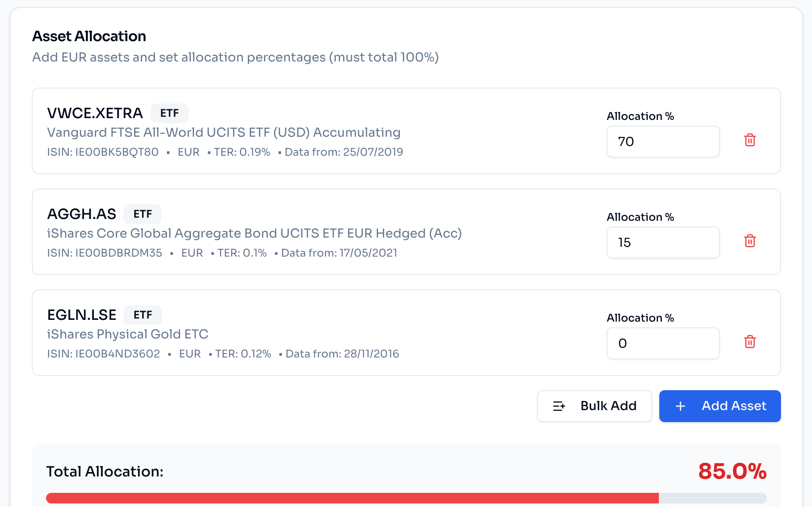The image size is (812, 507).
Task: Click the EGLN.LSE ticker title
Action: pos(81,315)
